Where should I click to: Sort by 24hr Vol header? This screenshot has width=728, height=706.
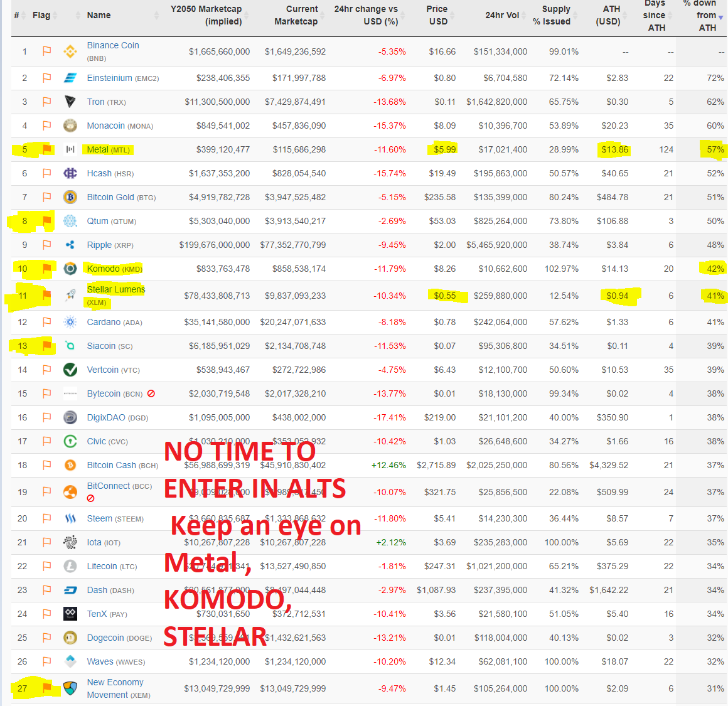point(502,15)
